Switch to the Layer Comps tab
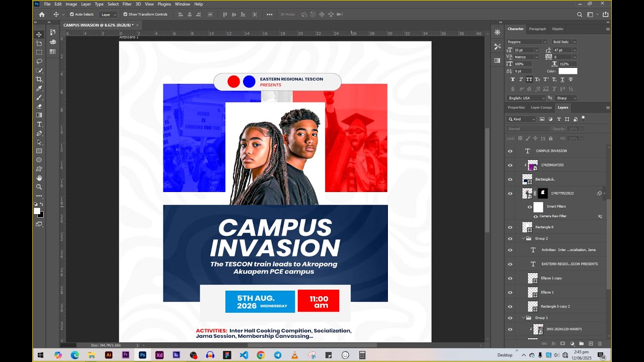 [x=541, y=108]
